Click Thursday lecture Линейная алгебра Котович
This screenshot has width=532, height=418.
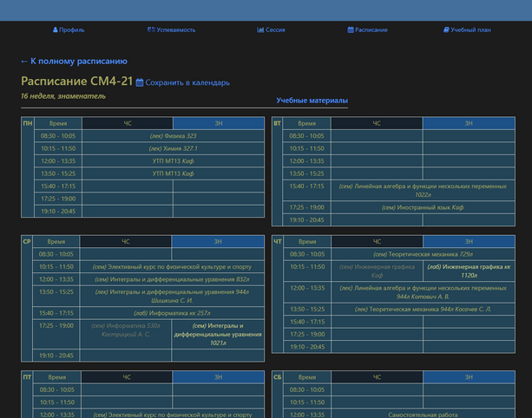pyautogui.click(x=423, y=292)
